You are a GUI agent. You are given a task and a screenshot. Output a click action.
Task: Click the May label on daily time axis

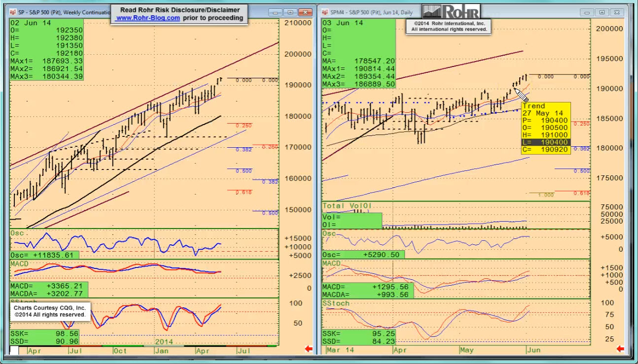[466, 350]
